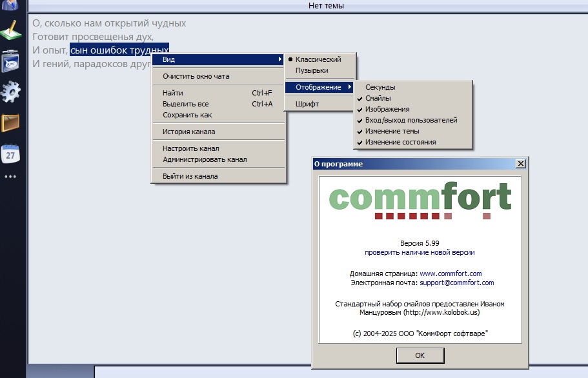Expand the Отображение submenu
588x378 pixels.
click(x=319, y=87)
